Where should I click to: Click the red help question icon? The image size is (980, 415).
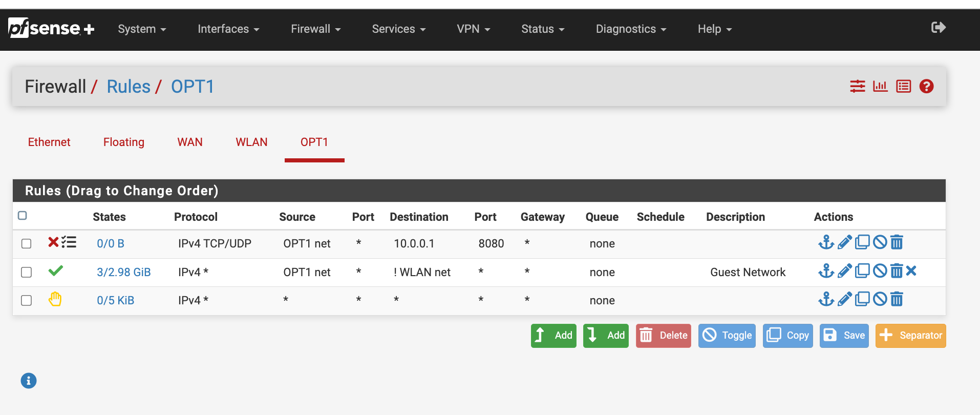926,86
